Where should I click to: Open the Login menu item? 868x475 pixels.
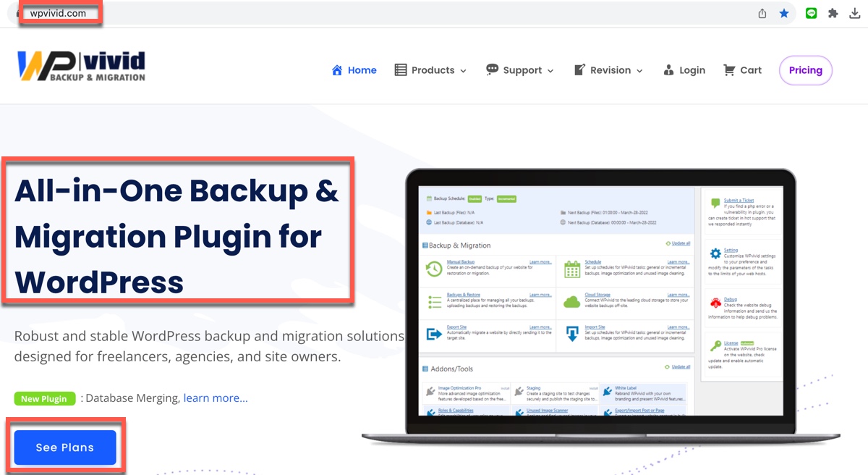click(684, 70)
